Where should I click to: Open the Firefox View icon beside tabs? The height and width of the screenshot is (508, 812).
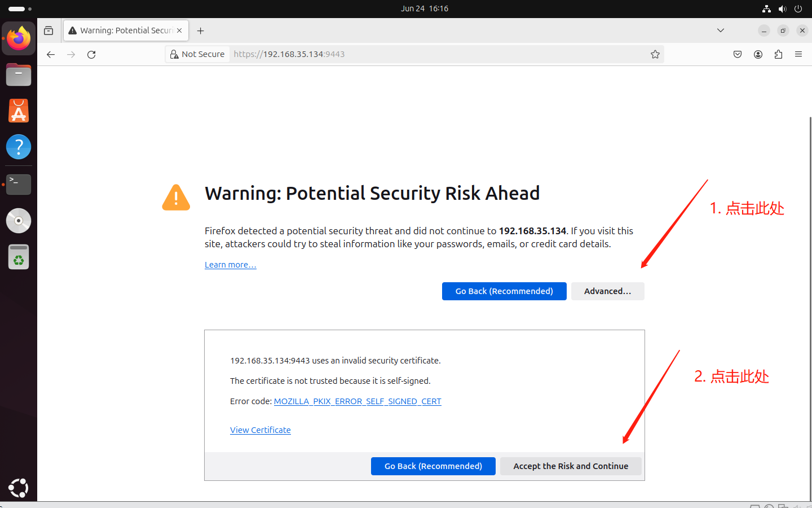point(48,30)
